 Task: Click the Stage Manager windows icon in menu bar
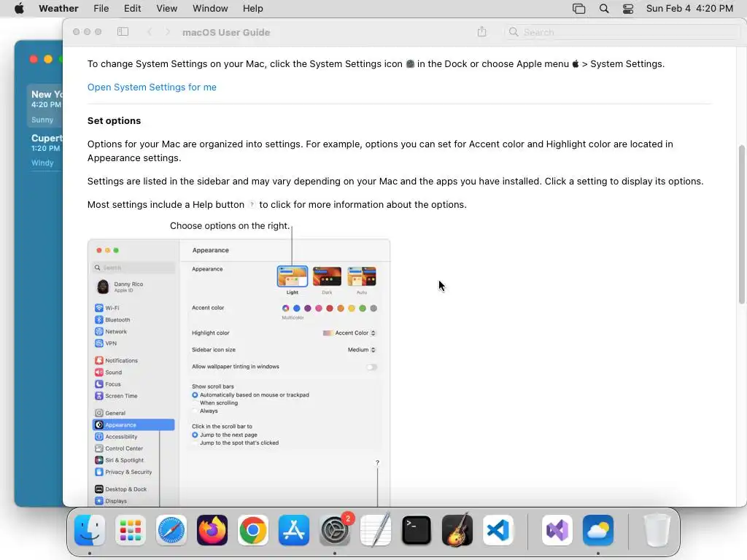click(x=578, y=9)
